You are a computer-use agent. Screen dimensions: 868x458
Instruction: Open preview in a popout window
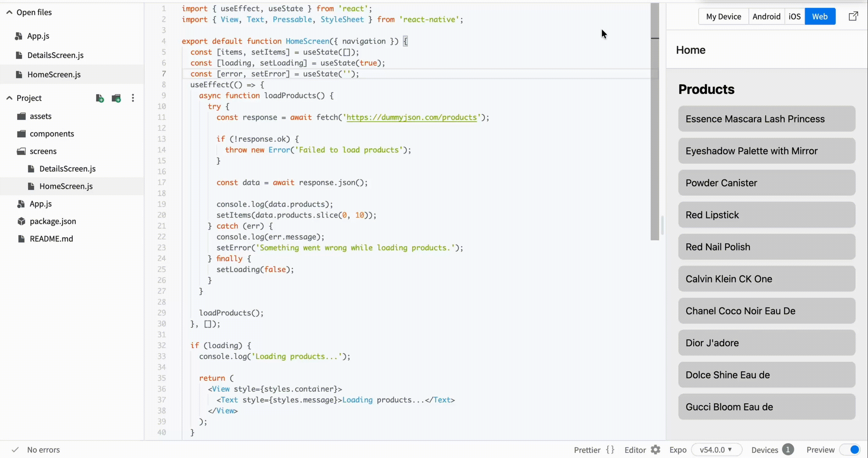pyautogui.click(x=853, y=16)
